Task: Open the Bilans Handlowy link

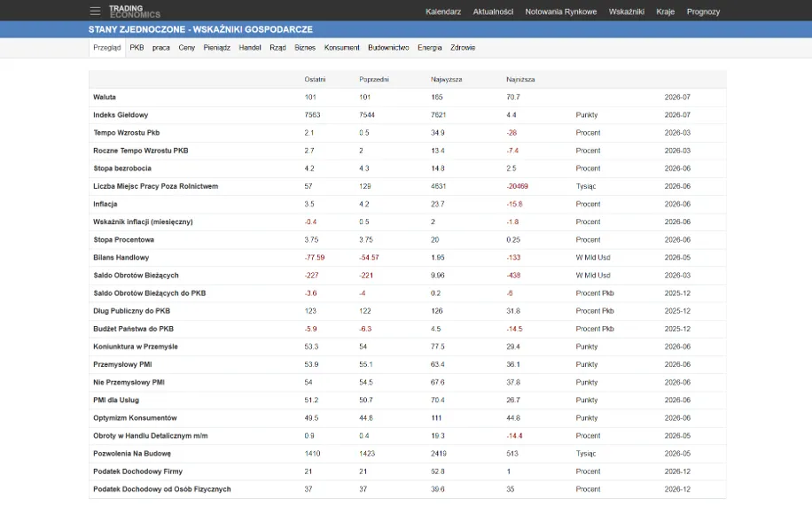Action: [121, 257]
